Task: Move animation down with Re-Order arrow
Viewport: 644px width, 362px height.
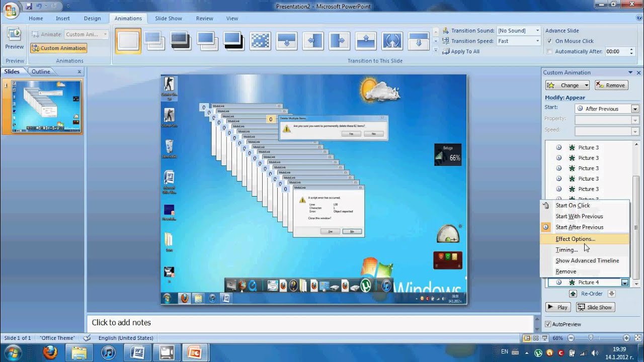Action: [611, 294]
